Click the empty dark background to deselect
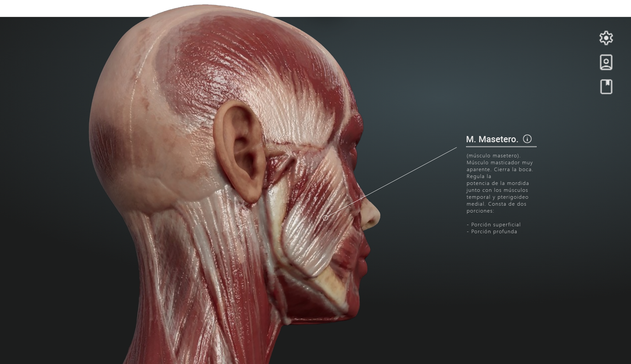Viewport: 631px width, 364px height. point(493,296)
